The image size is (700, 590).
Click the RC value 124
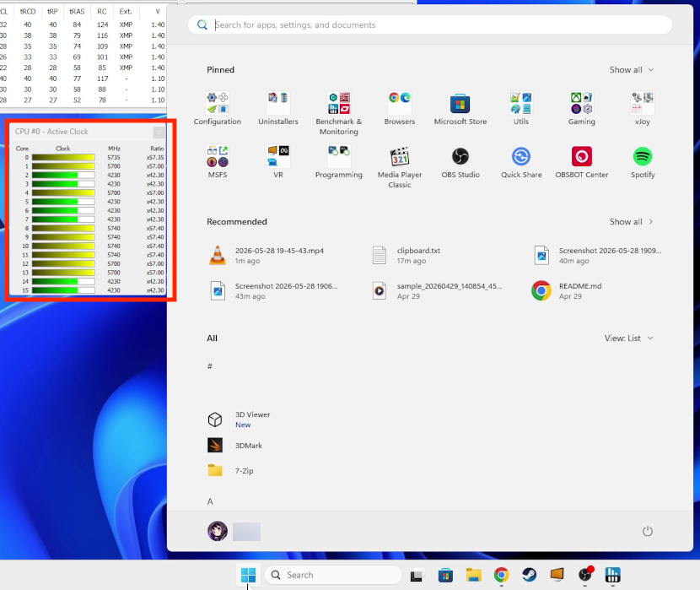point(103,24)
